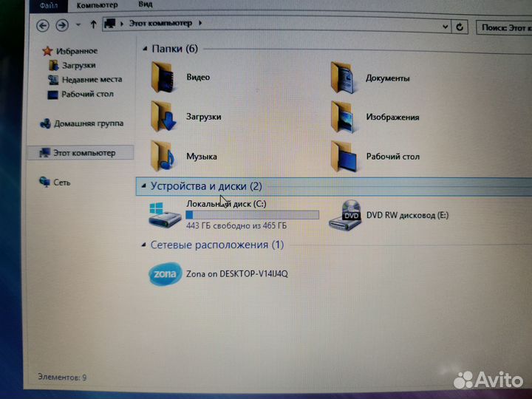Click the Папки (6) header text

coord(174,49)
